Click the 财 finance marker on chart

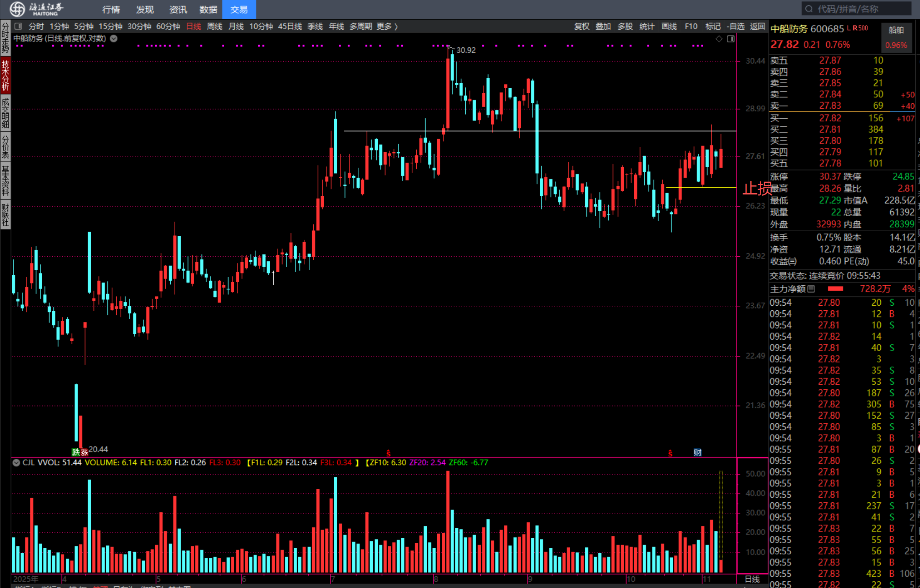click(x=697, y=453)
